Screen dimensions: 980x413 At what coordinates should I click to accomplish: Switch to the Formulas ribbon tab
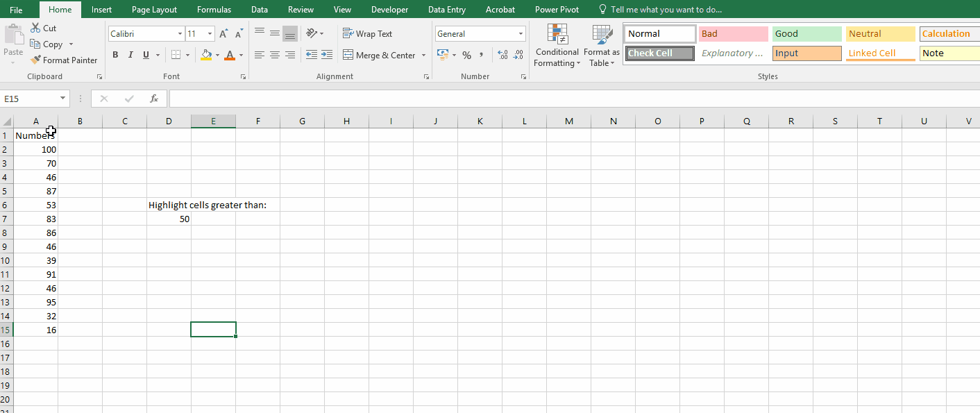click(214, 9)
